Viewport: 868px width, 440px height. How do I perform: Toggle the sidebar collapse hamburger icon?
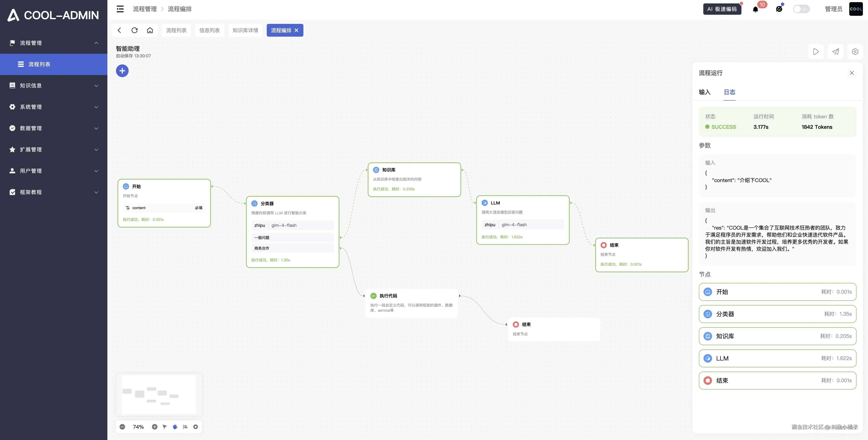(x=120, y=9)
